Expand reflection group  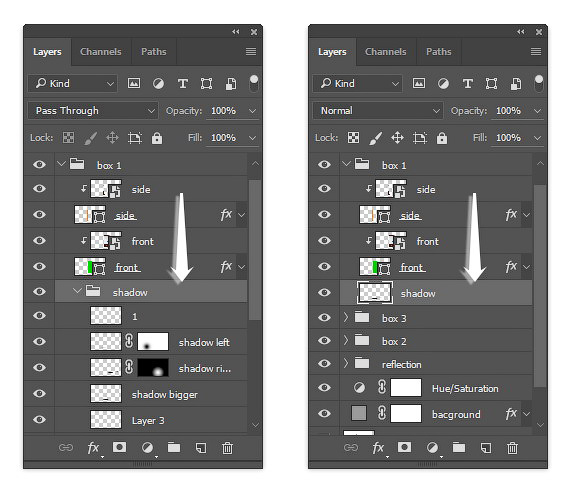tap(346, 363)
